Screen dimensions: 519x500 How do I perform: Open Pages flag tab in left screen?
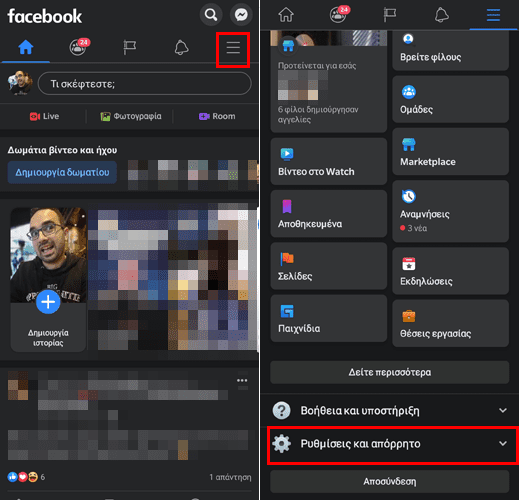(129, 47)
